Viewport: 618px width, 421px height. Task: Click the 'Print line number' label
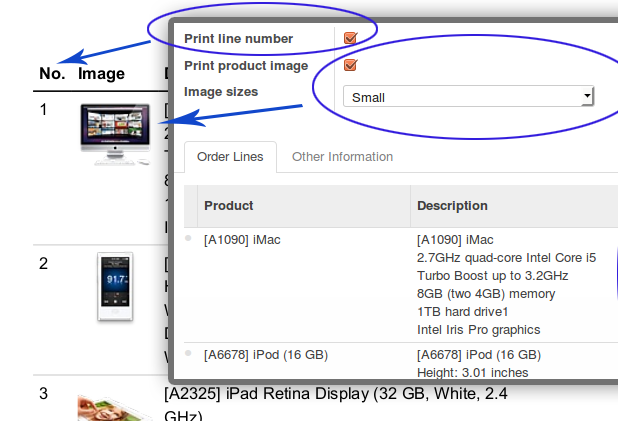tap(238, 39)
